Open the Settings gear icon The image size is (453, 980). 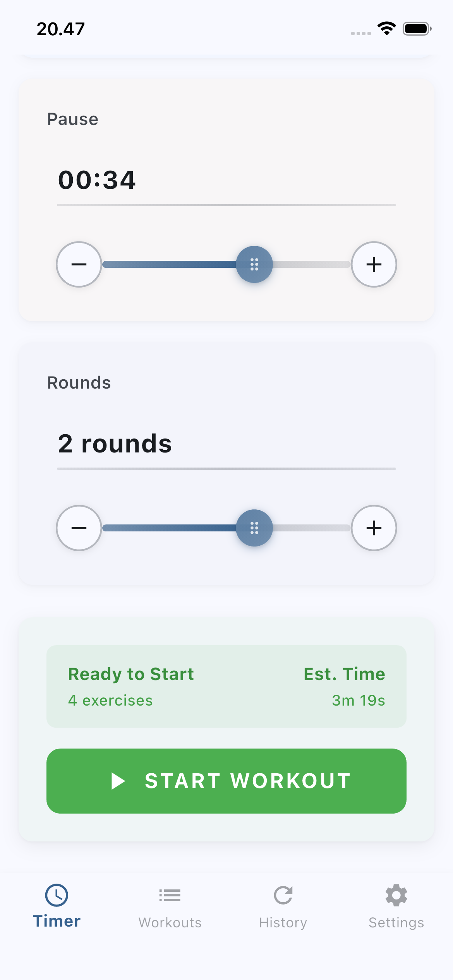click(396, 895)
